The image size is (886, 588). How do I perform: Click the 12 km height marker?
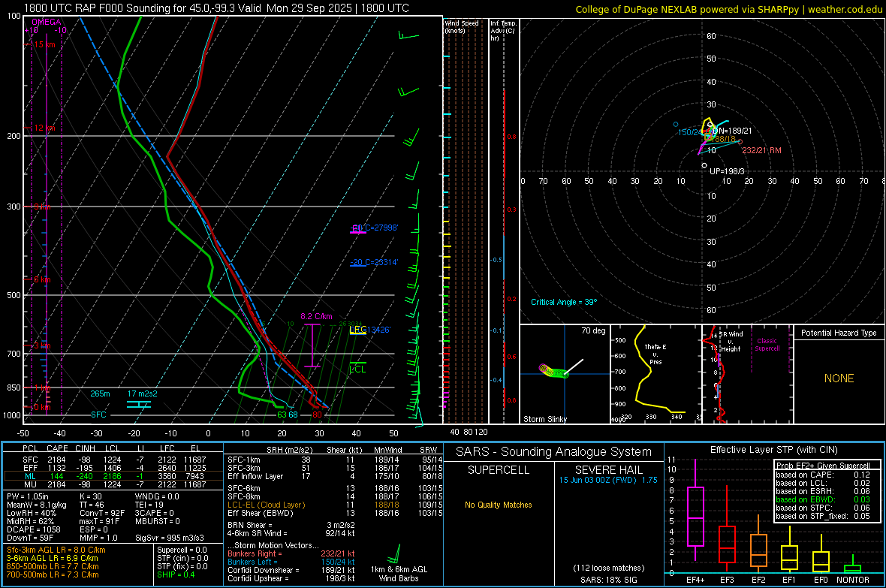[44, 128]
